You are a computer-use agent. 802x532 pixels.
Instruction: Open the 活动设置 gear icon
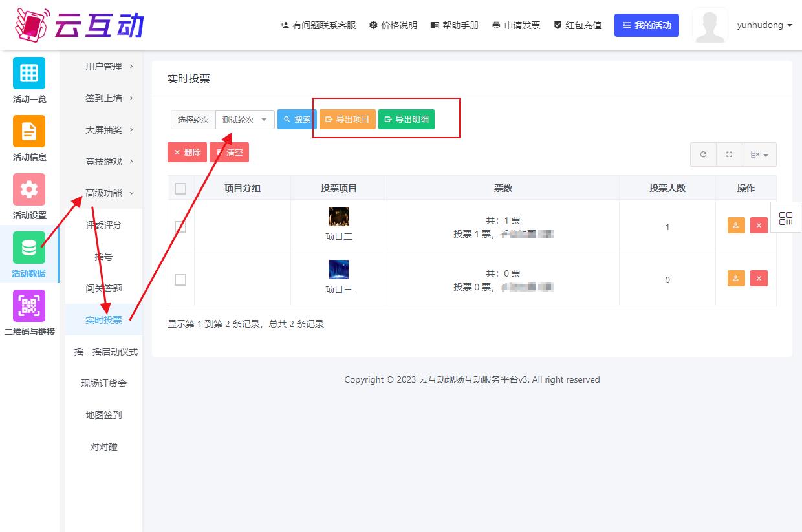point(29,189)
